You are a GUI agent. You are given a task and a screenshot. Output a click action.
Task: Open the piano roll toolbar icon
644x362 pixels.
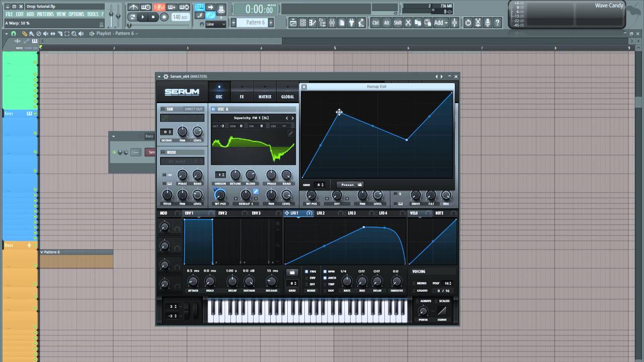[x=312, y=23]
